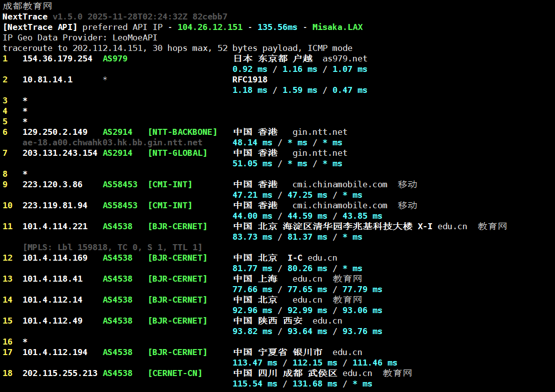
Task: Click the 成都教育网 title at the top
Action: point(27,6)
